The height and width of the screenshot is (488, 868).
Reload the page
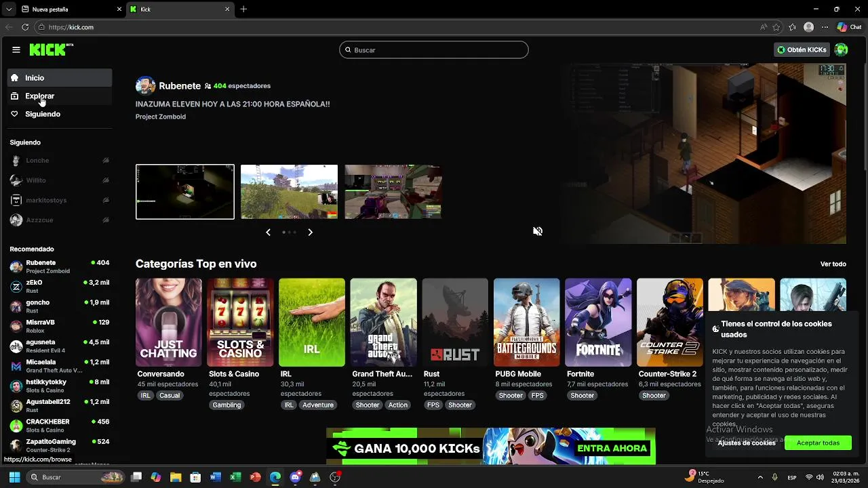[25, 27]
